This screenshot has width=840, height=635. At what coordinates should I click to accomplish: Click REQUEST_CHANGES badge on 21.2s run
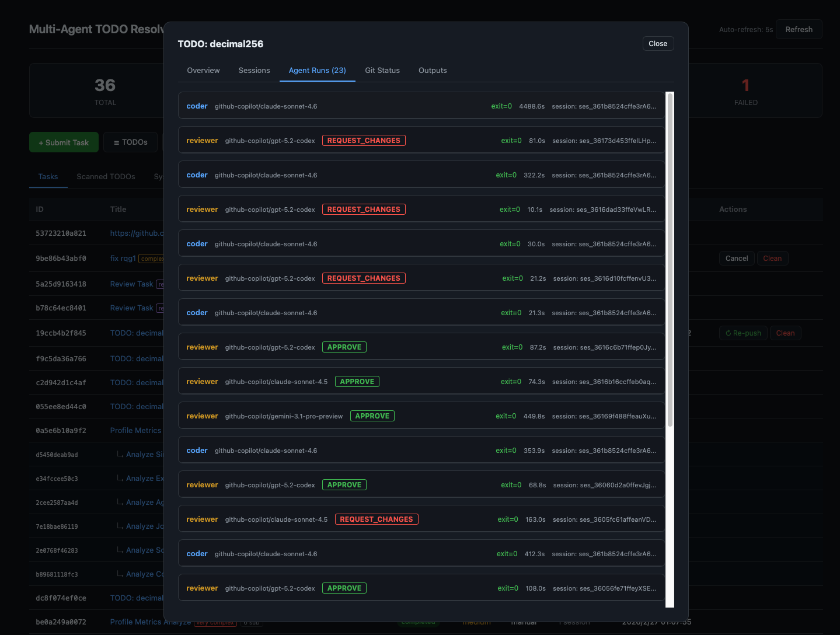pyautogui.click(x=364, y=278)
